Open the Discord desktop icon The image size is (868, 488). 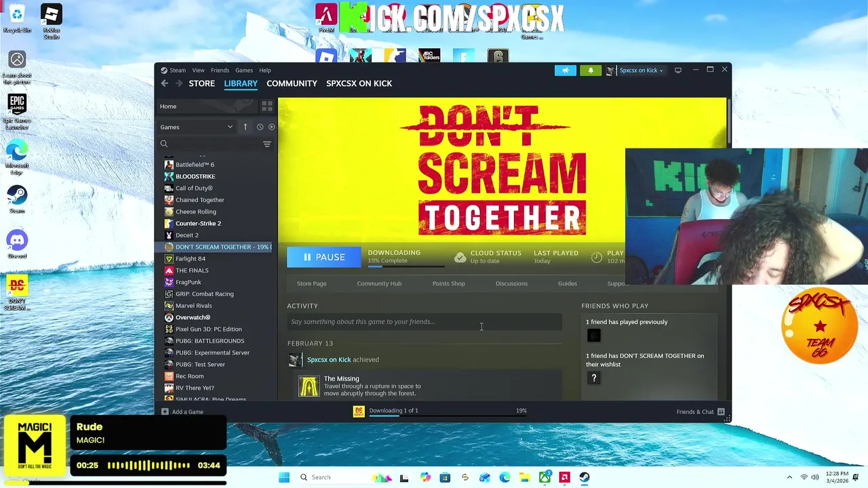(17, 245)
